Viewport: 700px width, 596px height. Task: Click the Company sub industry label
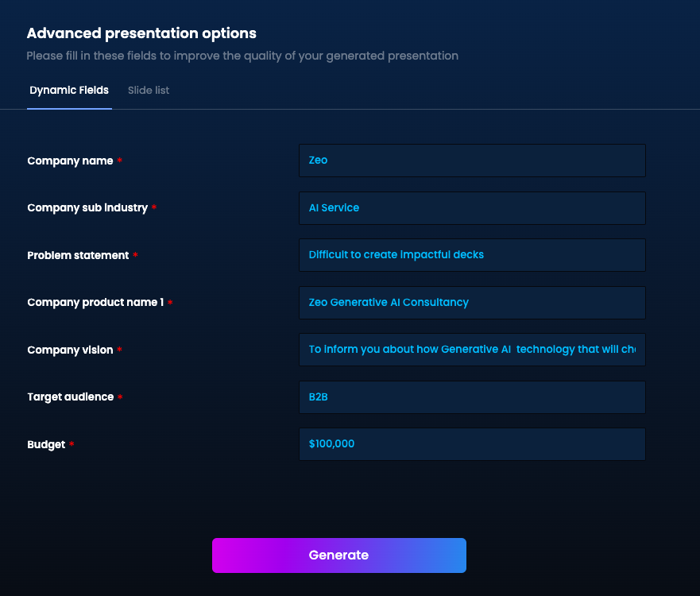point(87,208)
